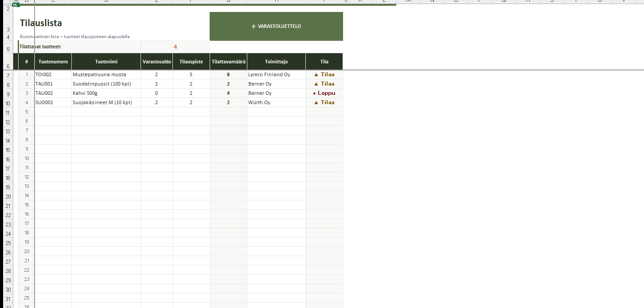The width and height of the screenshot is (644, 308).
Task: Click the Loppu status for Kahvi 500g
Action: (x=324, y=93)
